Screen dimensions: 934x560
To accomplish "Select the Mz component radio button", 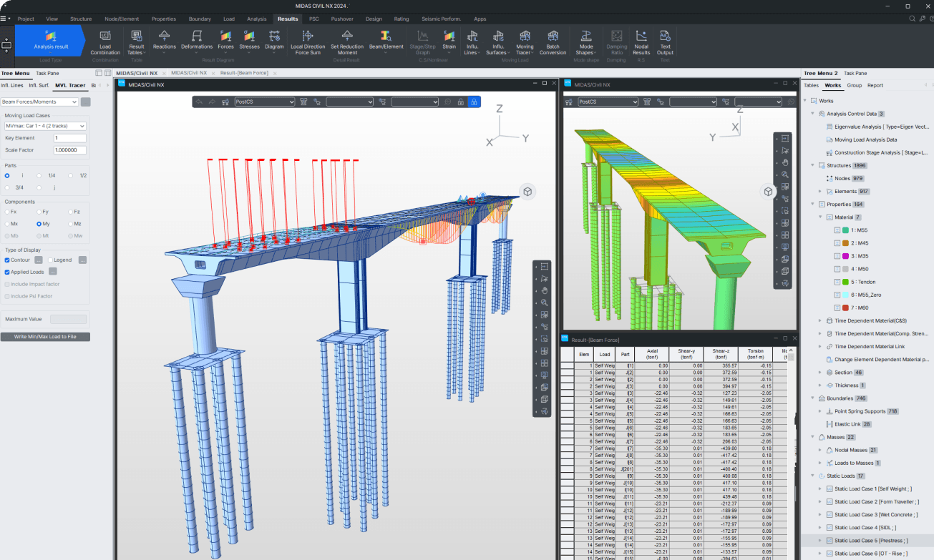I will click(x=72, y=223).
